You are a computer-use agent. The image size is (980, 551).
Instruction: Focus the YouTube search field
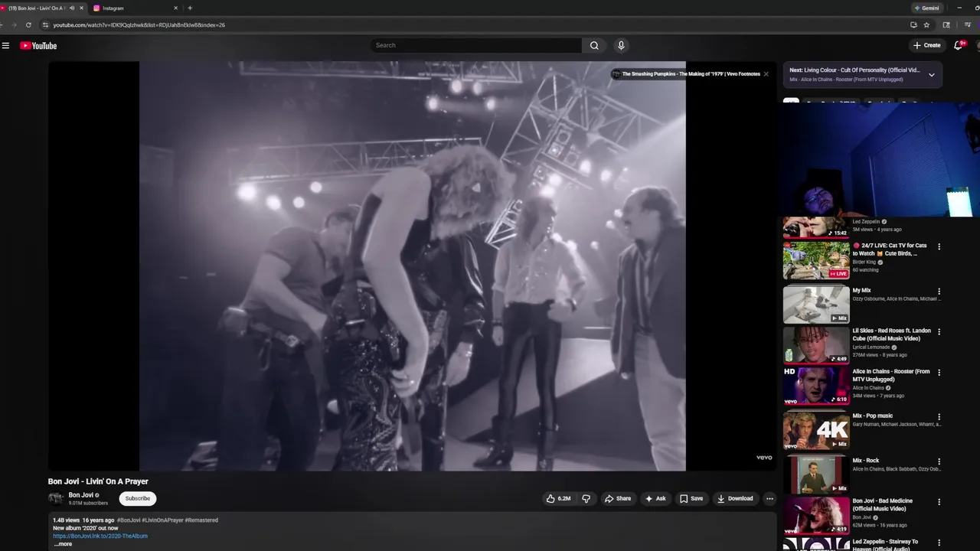476,45
